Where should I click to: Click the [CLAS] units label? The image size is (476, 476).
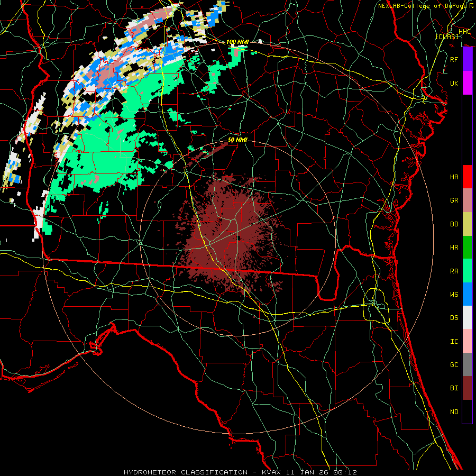[x=447, y=36]
